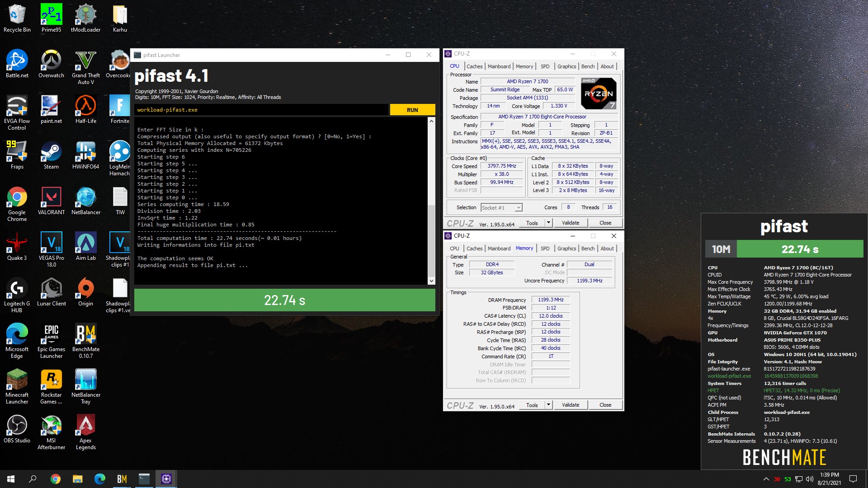This screenshot has height=488, width=868.
Task: Open VEGAS Pro 18.0 shortcut
Action: tap(51, 250)
